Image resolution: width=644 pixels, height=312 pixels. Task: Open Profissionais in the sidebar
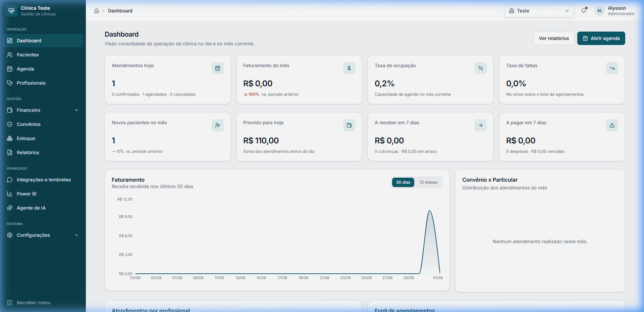coord(43,83)
